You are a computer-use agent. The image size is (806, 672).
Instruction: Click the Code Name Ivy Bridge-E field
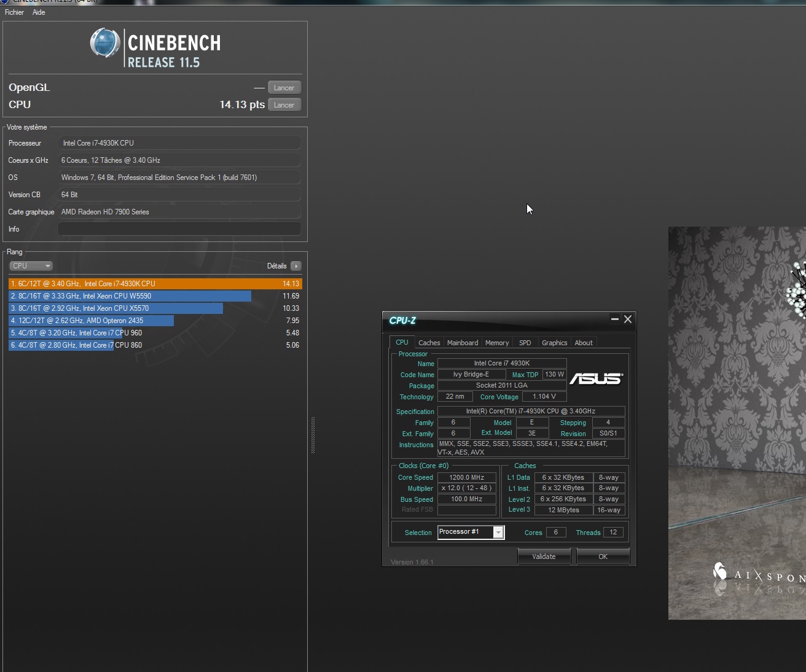pyautogui.click(x=471, y=375)
